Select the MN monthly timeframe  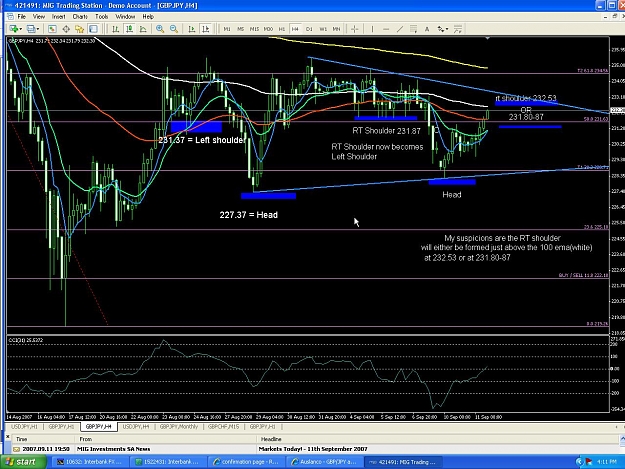click(x=336, y=29)
